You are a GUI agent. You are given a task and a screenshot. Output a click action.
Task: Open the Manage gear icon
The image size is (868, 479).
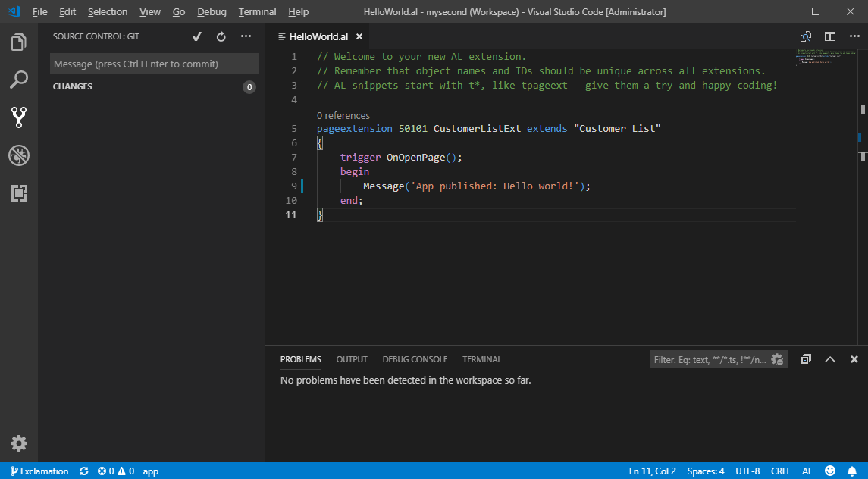coord(19,443)
